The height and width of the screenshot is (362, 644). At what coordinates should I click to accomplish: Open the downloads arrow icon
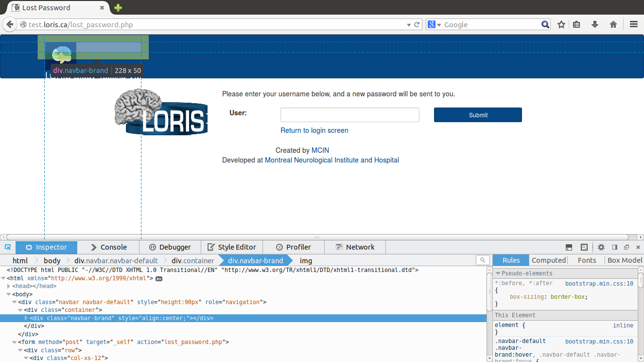(x=595, y=24)
